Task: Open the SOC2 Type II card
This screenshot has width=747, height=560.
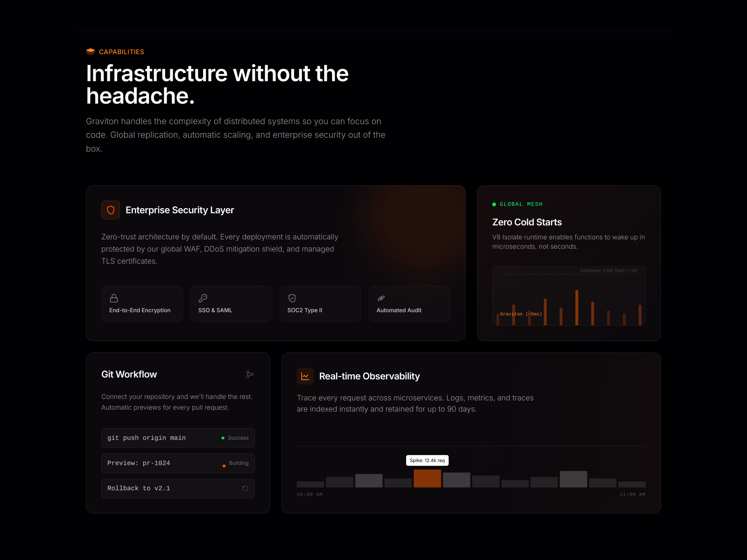Action: pyautogui.click(x=320, y=304)
